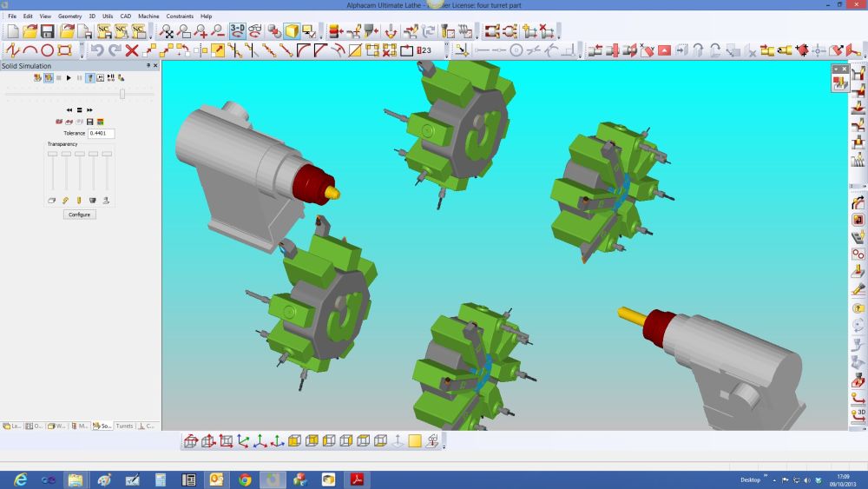Open Google Chrome from the taskbar
This screenshot has height=489, width=868.
245,479
